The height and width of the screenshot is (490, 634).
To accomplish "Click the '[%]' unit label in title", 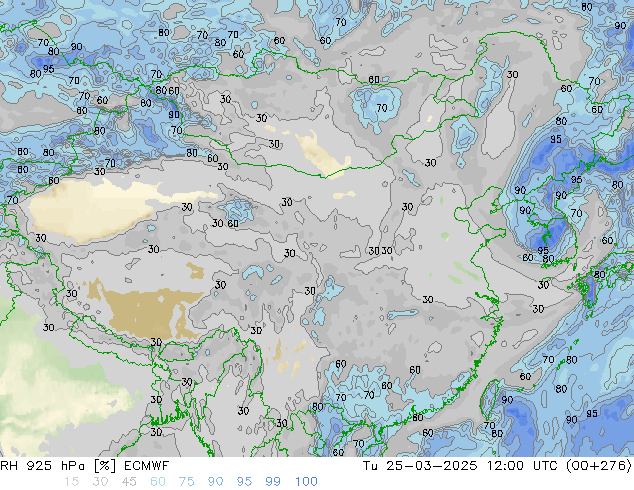I will (x=104, y=466).
